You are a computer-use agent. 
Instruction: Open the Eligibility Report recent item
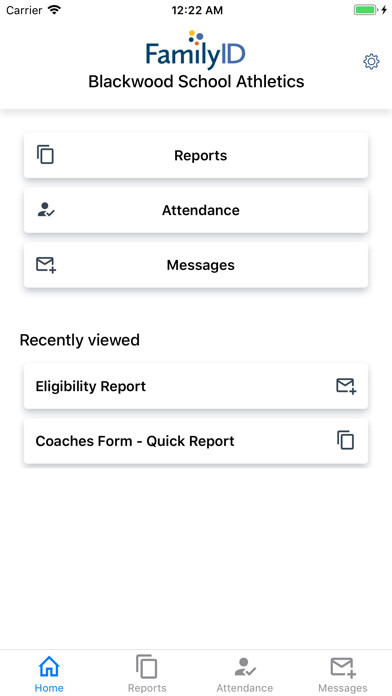196,386
